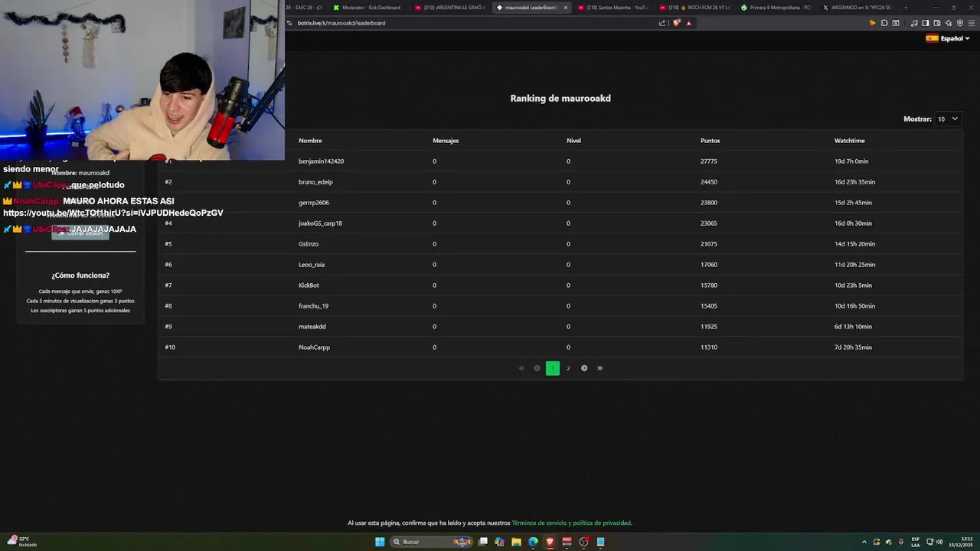This screenshot has height=551, width=980.
Task: Click the ¿Cómo funciona? heading
Action: click(80, 275)
